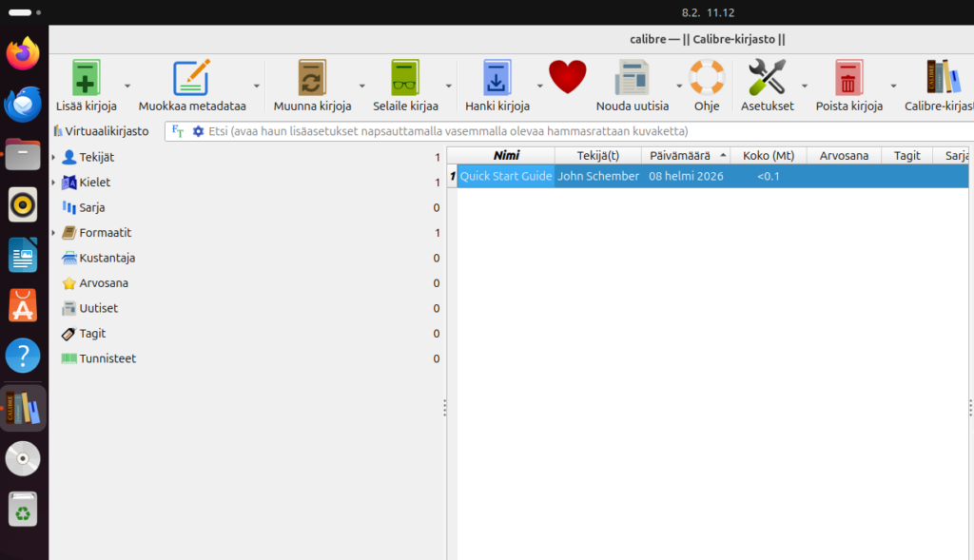
Task: Expand the Kielet tree category
Action: click(53, 183)
